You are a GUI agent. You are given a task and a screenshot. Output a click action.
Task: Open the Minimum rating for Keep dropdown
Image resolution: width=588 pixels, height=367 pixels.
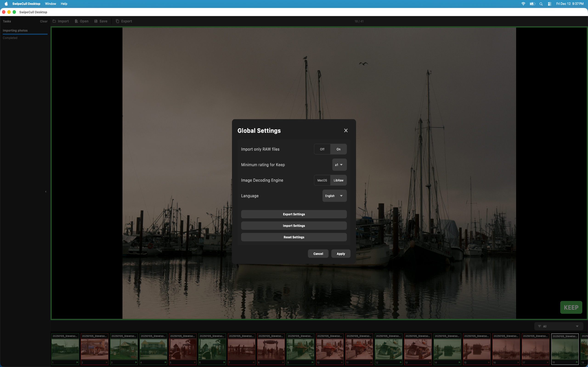coord(339,164)
